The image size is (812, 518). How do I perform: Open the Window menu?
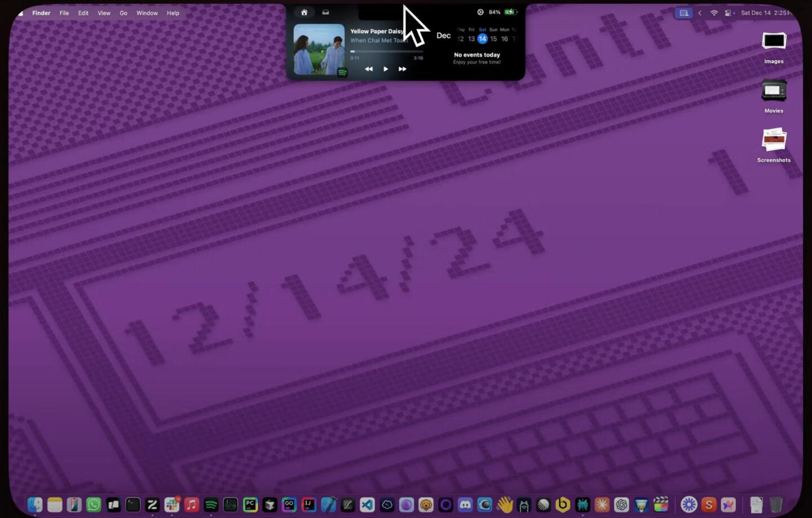tap(147, 13)
